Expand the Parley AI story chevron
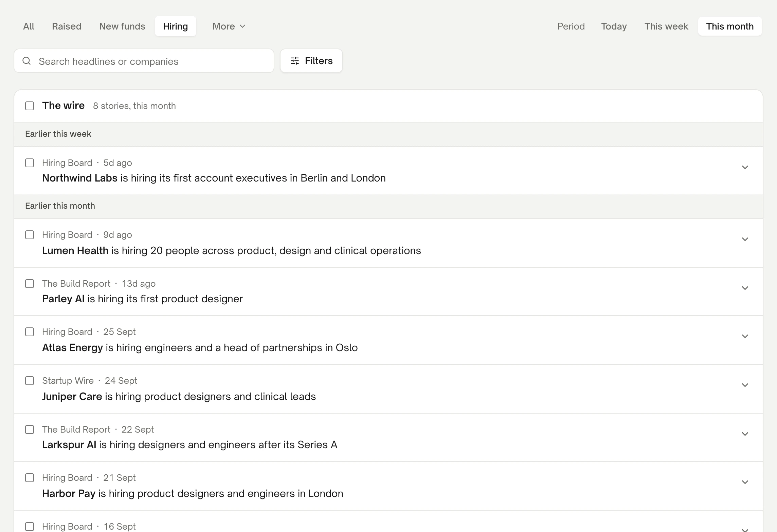Image resolution: width=777 pixels, height=532 pixels. 745,288
